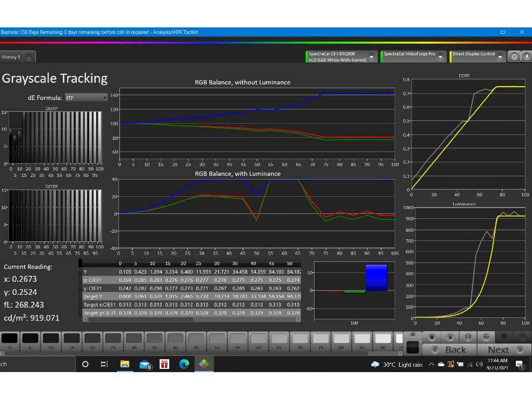Click the Cortana circle icon
The width and height of the screenshot is (532, 399).
pos(85,364)
